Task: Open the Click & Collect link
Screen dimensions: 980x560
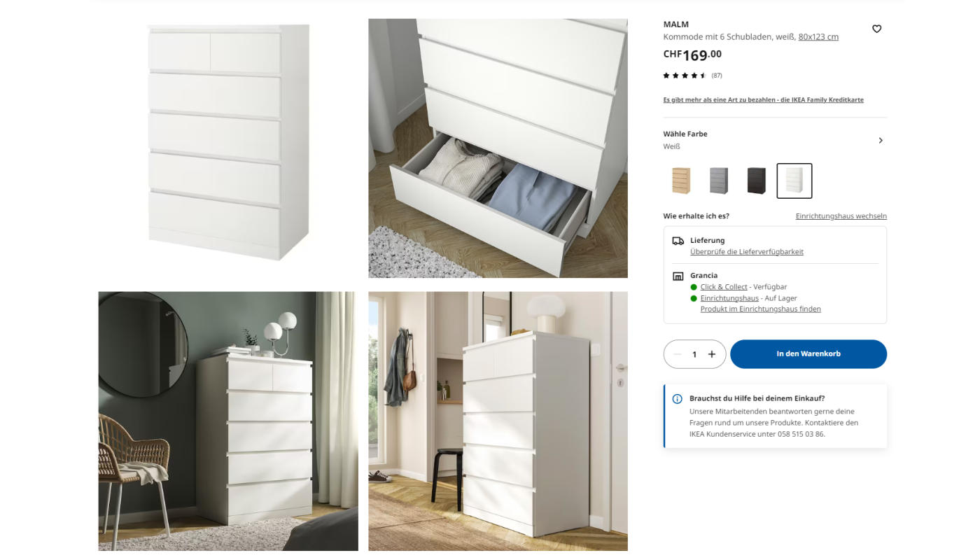Action: coord(724,287)
